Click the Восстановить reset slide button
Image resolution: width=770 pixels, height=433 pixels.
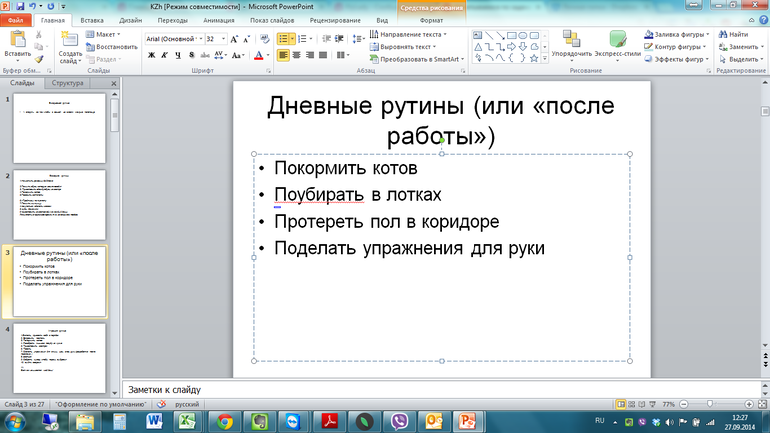click(x=116, y=46)
